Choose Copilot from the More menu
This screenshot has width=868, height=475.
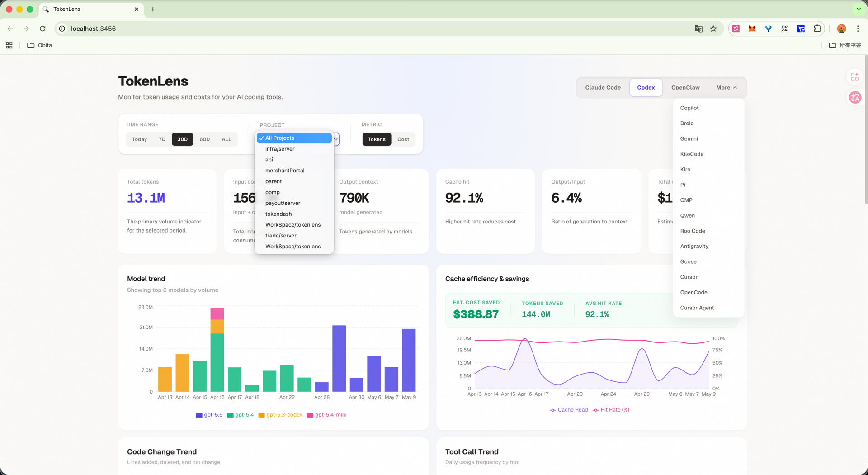pos(708,108)
